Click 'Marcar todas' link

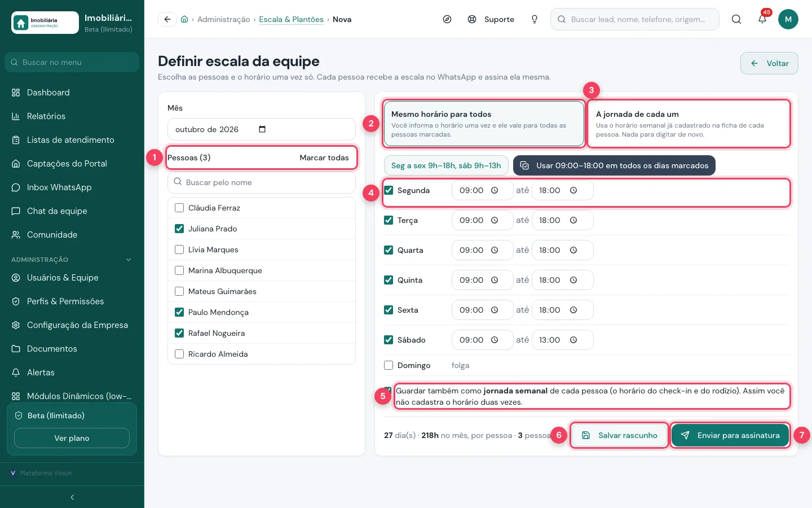point(324,157)
